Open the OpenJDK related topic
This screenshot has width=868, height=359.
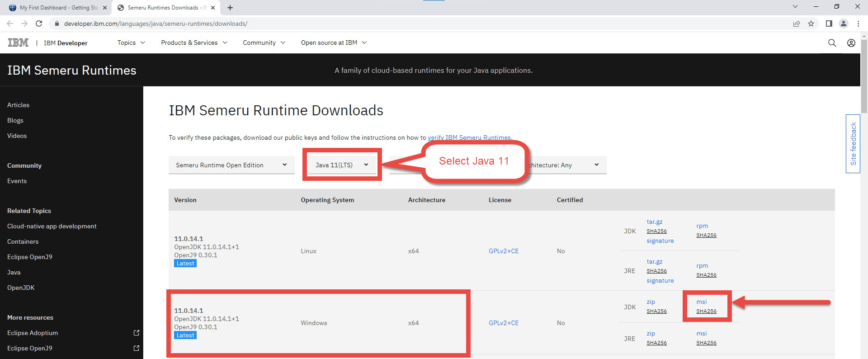click(21, 288)
